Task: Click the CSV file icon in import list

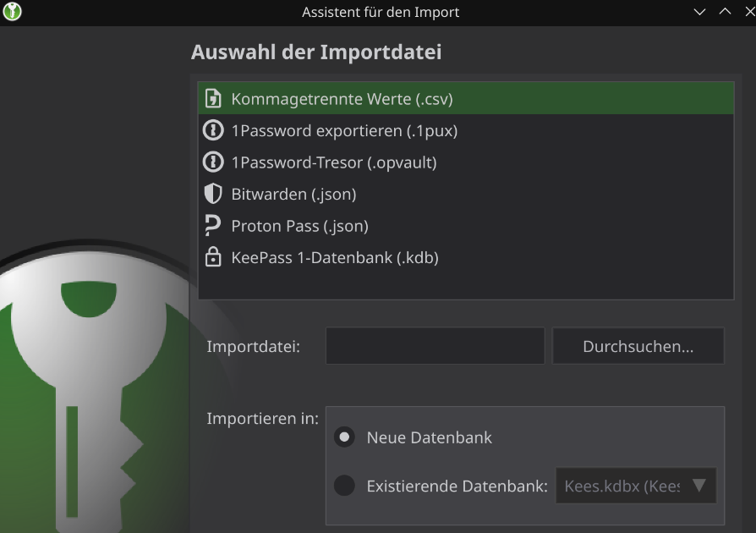Action: point(213,98)
